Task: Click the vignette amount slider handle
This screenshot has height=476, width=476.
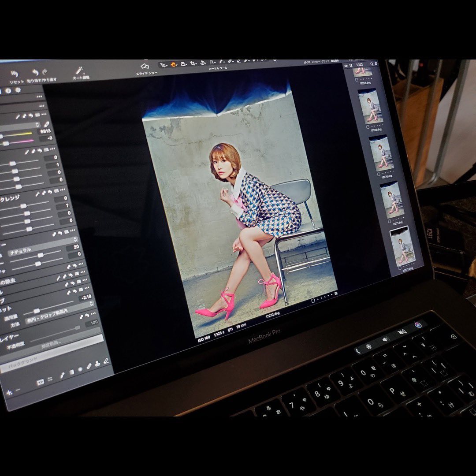Action: tap(37, 311)
